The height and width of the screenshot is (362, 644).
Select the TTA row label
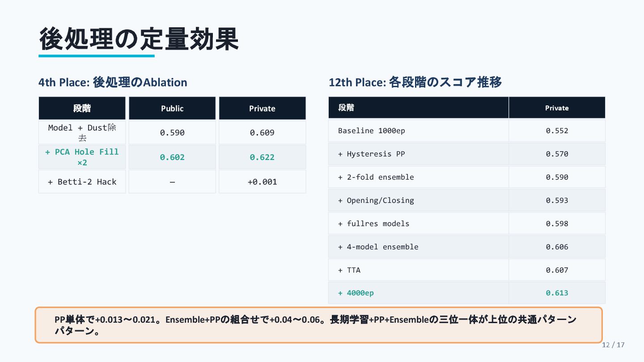(349, 270)
